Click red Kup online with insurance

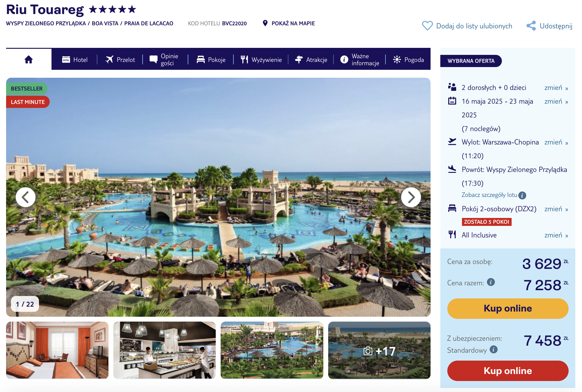[x=508, y=371]
